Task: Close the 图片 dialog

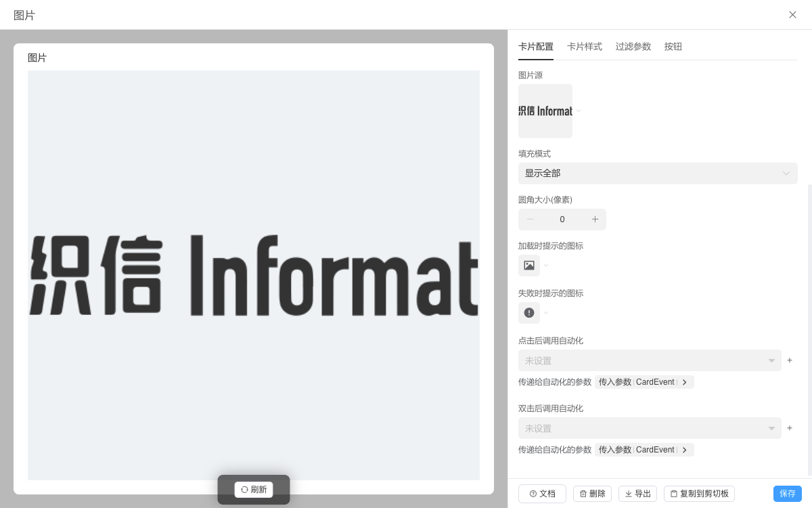Action: coord(792,15)
